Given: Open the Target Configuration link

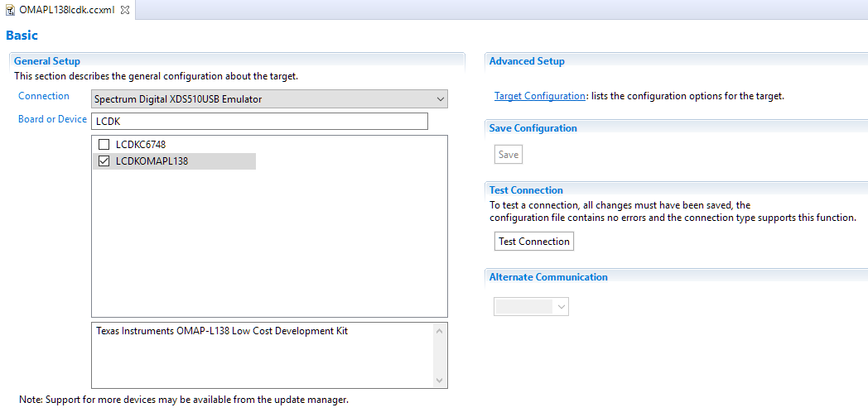Looking at the screenshot, I should pyautogui.click(x=539, y=96).
